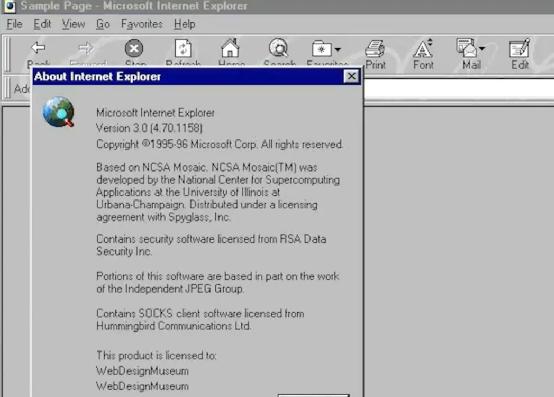Click the RSA Data Security license text
The image size is (554, 397).
pos(211,245)
